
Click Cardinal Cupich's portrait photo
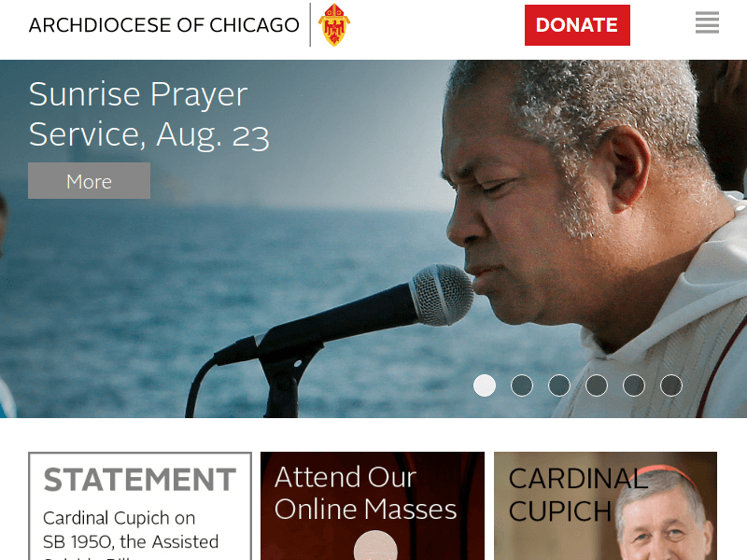click(665, 514)
